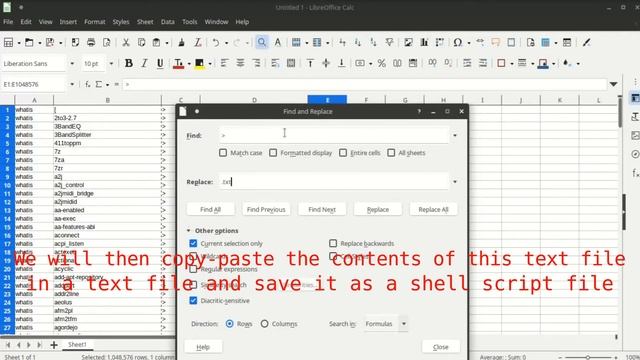Click the Function Wizard fx icon
Screen dimensions: 640x360
[87, 84]
